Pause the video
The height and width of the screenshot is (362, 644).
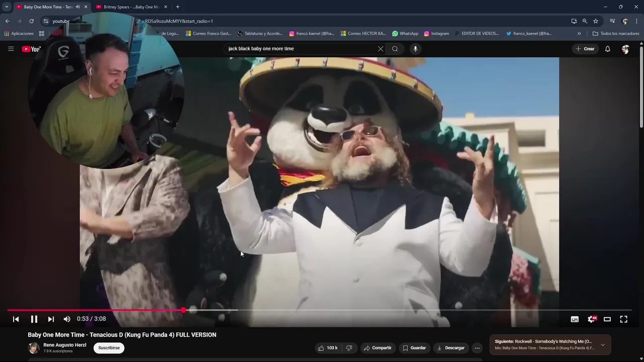[x=34, y=319]
